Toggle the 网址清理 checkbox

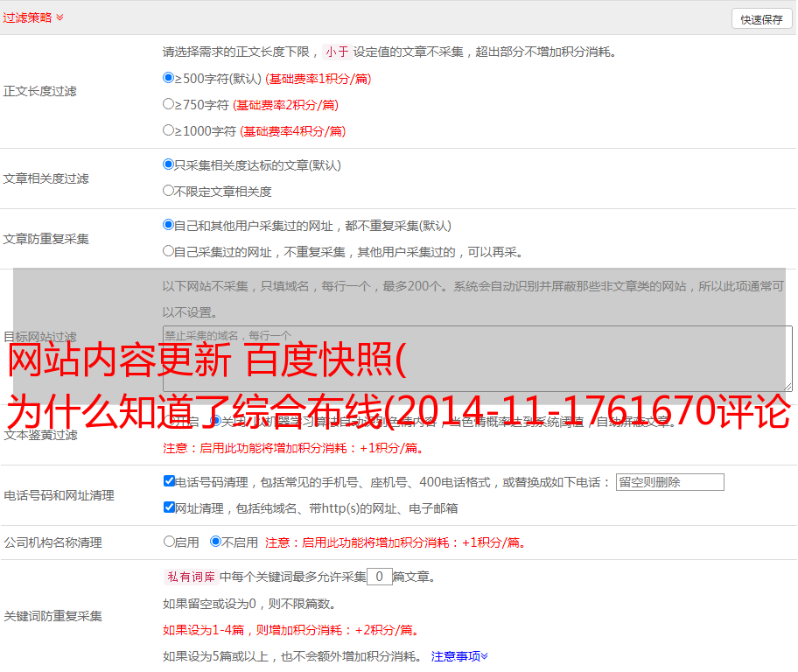pos(169,507)
